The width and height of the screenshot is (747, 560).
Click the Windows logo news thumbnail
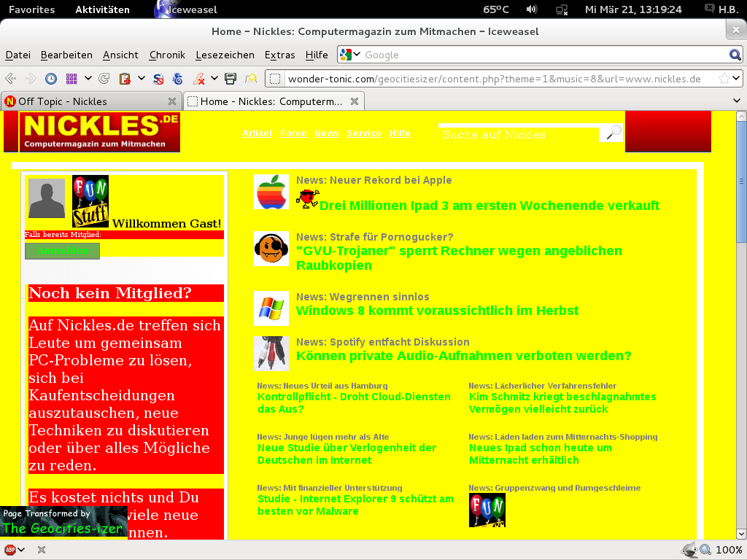[271, 308]
